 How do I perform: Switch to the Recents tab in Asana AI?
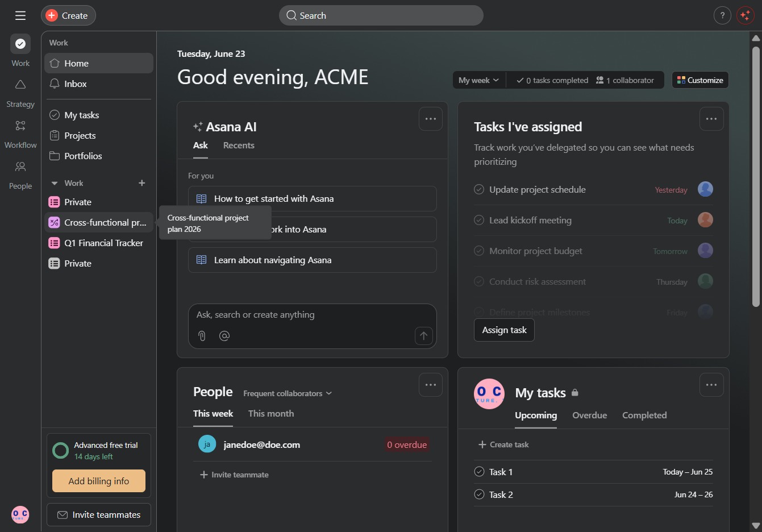[239, 146]
